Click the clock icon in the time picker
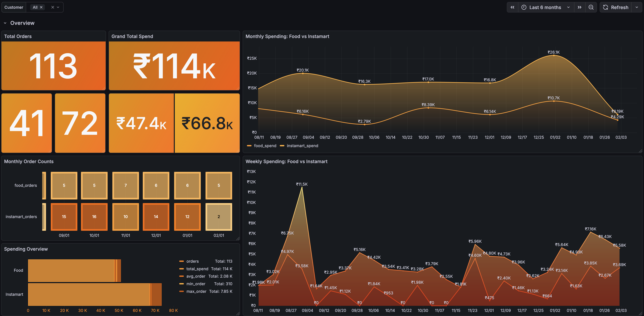The image size is (644, 316). [524, 7]
